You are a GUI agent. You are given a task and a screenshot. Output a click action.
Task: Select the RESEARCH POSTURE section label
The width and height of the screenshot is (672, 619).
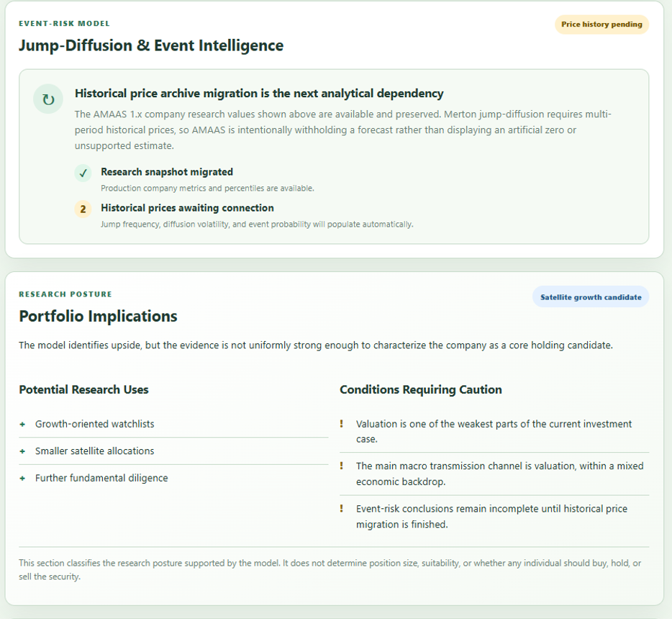(x=65, y=294)
